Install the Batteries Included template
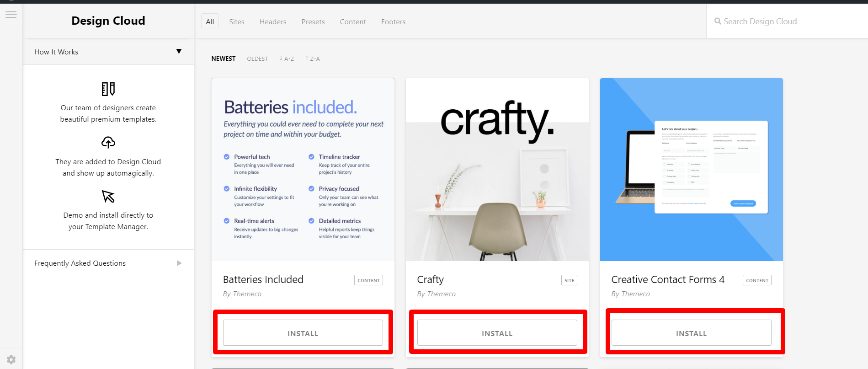This screenshot has width=868, height=369. coord(303,333)
